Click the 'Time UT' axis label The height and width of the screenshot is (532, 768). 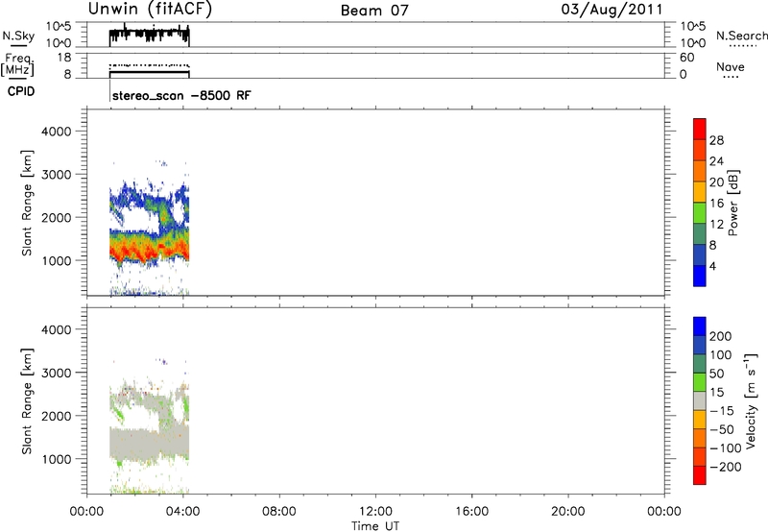click(375, 526)
